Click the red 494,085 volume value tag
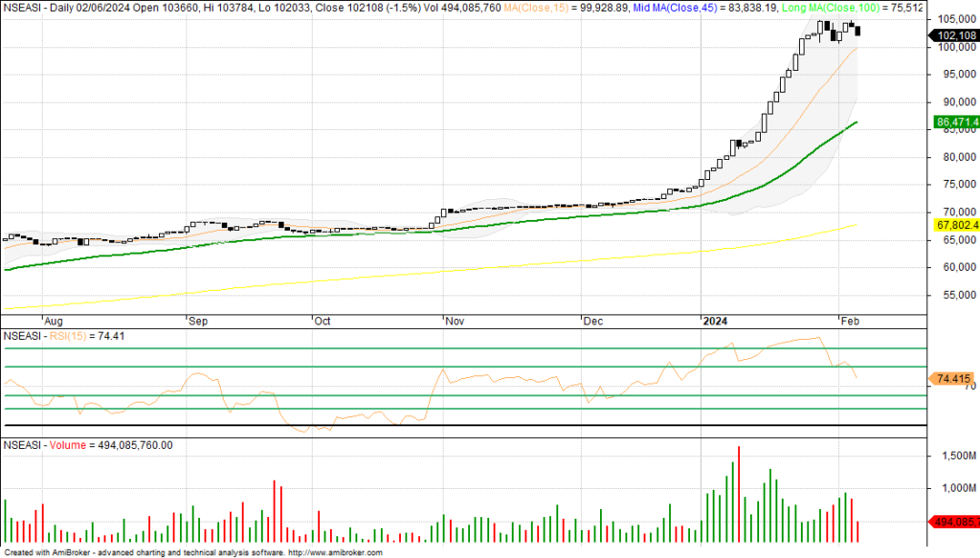 coord(954,522)
